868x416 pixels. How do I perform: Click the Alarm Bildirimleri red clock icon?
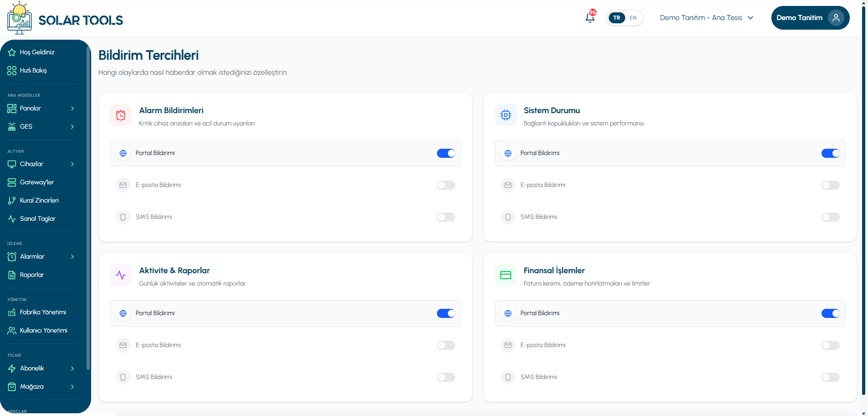point(121,115)
